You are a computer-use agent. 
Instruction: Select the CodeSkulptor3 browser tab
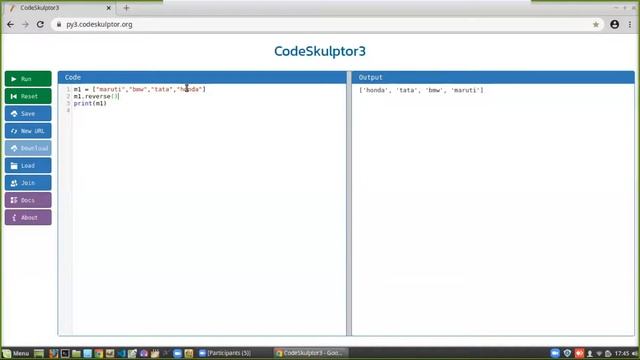[59, 8]
